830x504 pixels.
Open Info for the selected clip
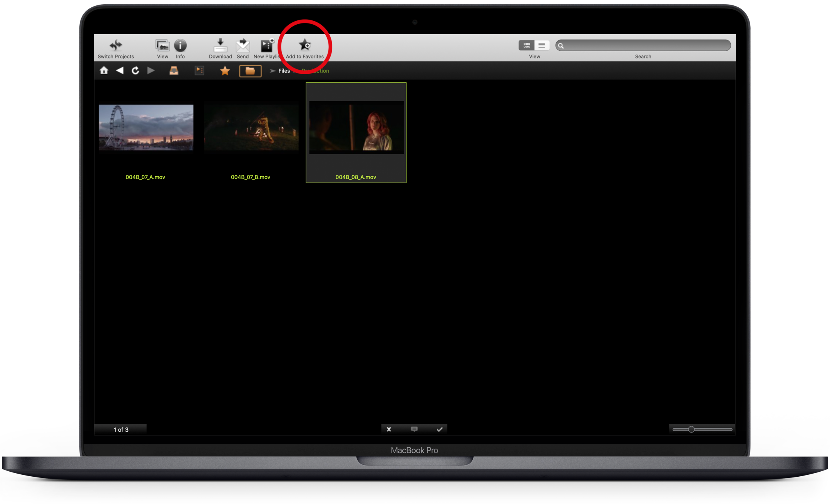[x=180, y=45]
